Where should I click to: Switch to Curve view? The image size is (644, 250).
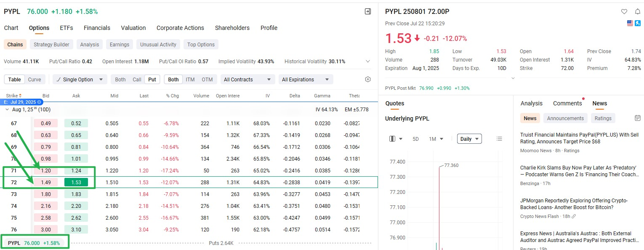click(x=35, y=79)
